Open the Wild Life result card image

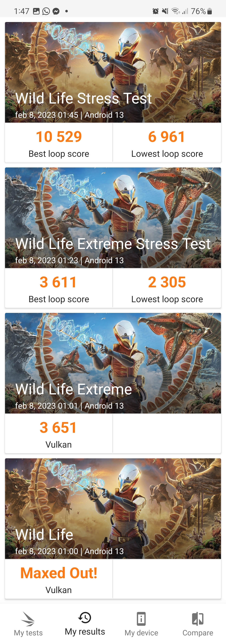click(x=113, y=508)
